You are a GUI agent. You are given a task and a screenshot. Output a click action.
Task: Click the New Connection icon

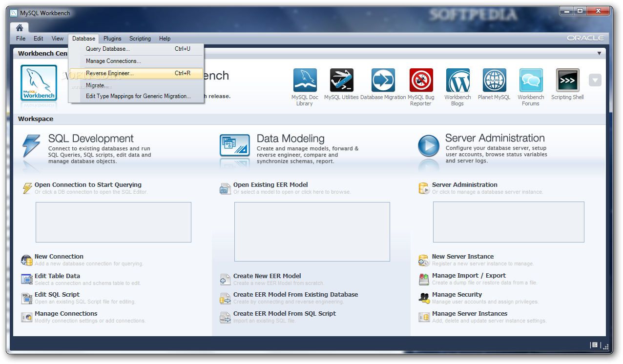pos(27,260)
